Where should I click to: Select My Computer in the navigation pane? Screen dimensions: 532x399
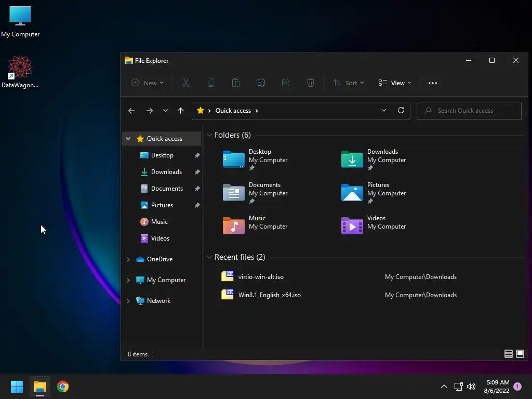pyautogui.click(x=166, y=280)
